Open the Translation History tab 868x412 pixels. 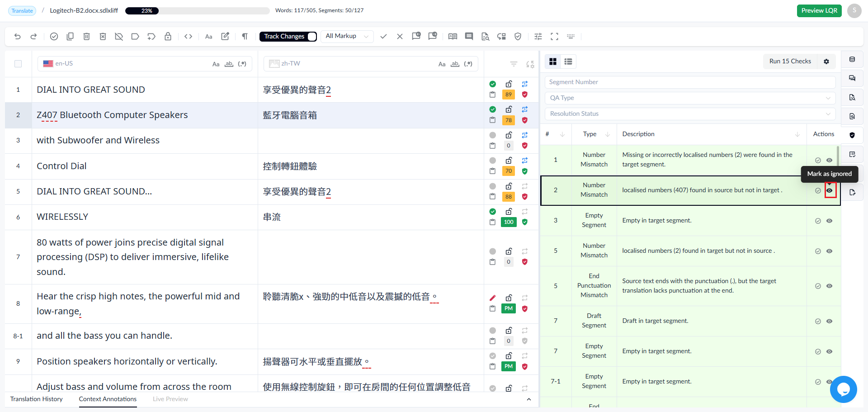pos(37,399)
